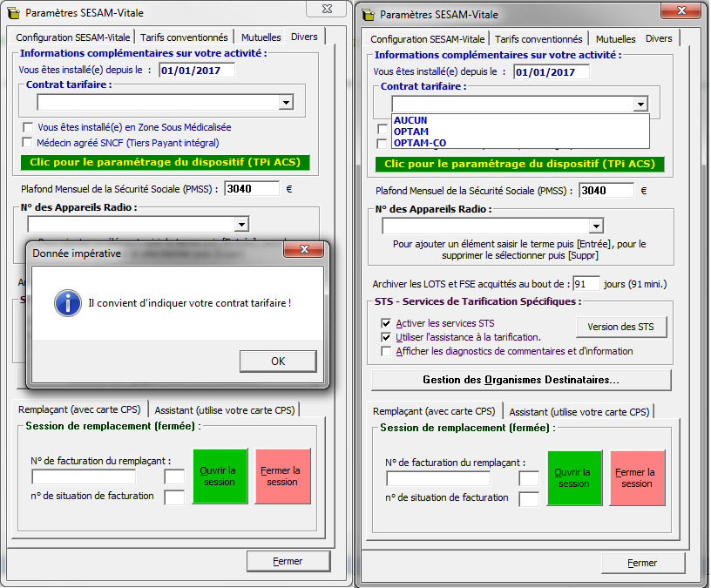Select Remplaçant (avec carte CPS) tab, left window
Viewport: 711px width, 588px height.
tap(79, 409)
